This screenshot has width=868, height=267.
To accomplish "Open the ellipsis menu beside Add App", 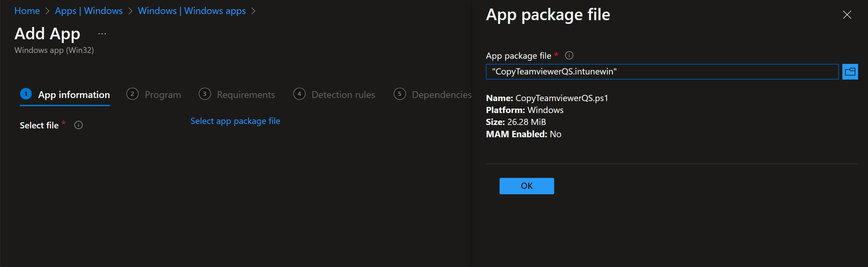I will tap(102, 34).
